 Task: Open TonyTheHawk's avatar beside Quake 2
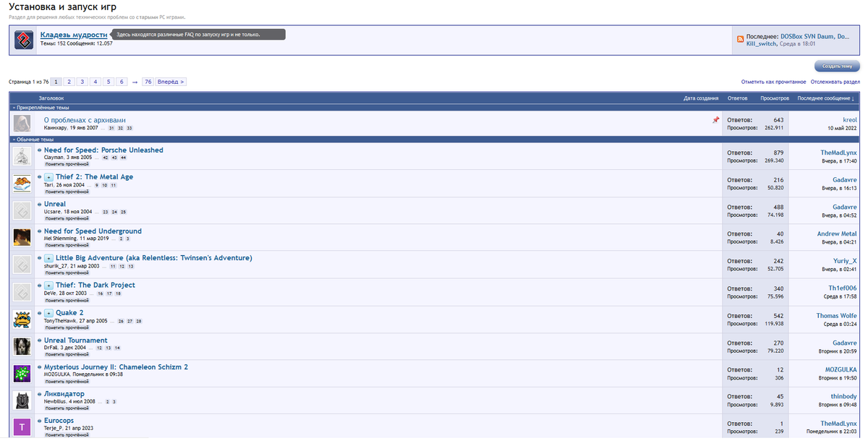tap(22, 319)
